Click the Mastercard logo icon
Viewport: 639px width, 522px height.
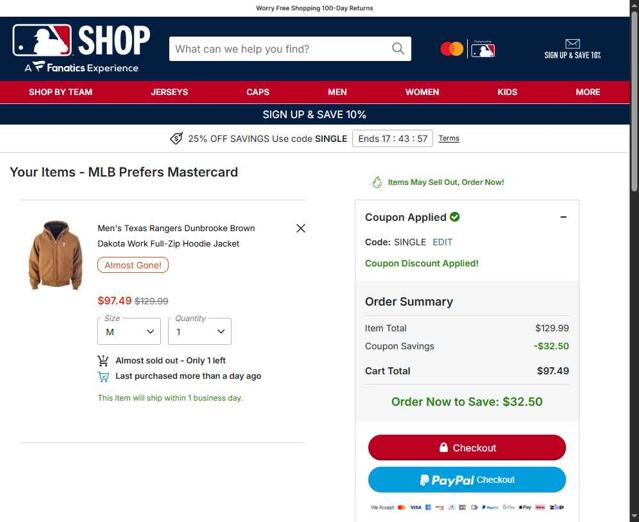452,49
